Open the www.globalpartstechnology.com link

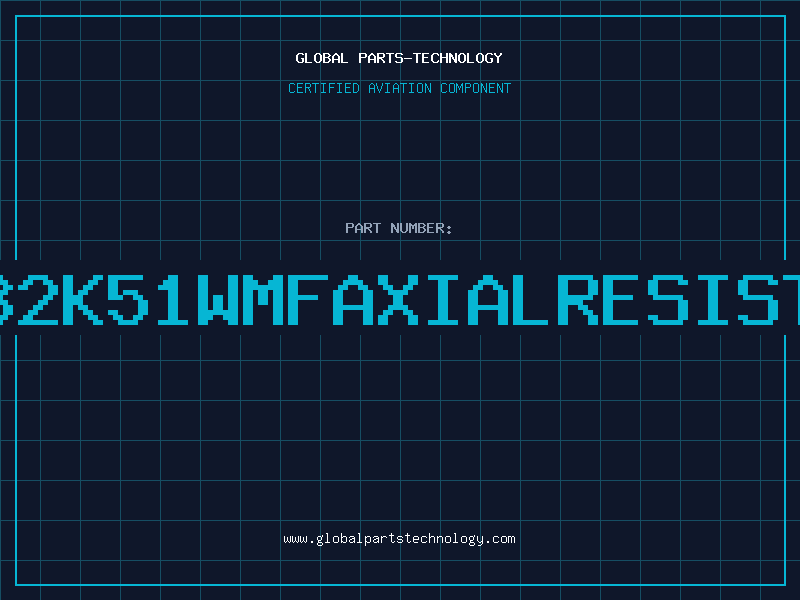(399, 539)
